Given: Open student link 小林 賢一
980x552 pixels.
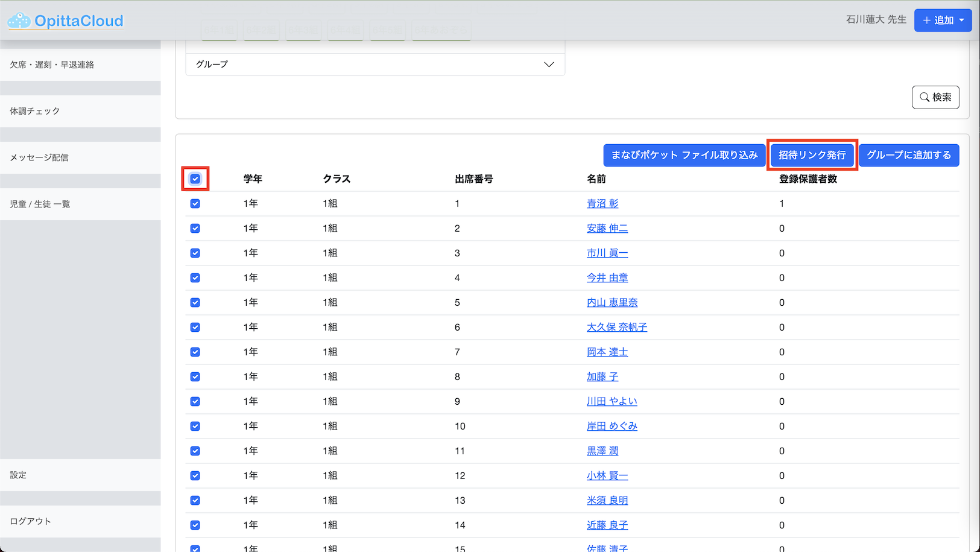Looking at the screenshot, I should 607,475.
